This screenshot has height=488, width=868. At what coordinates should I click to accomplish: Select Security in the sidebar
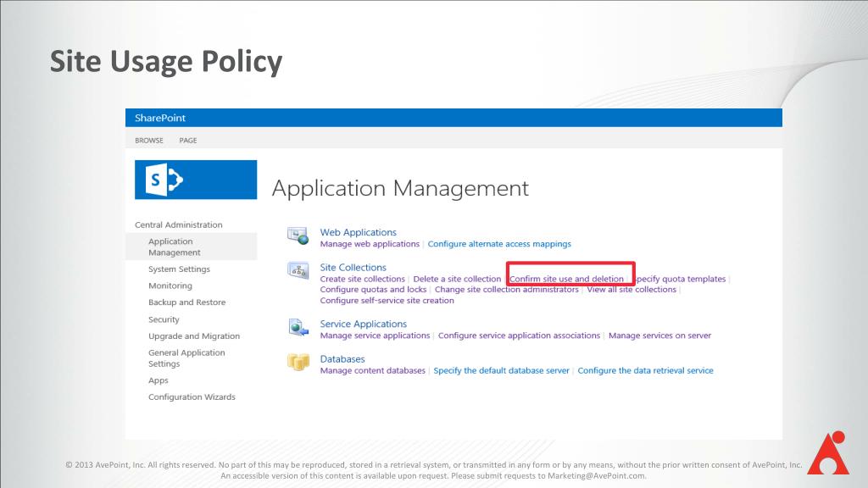coord(164,319)
